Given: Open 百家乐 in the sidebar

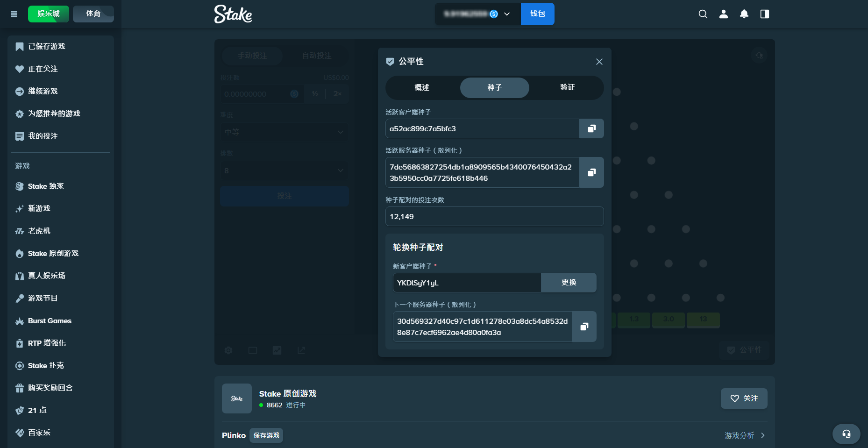Looking at the screenshot, I should coord(61,433).
